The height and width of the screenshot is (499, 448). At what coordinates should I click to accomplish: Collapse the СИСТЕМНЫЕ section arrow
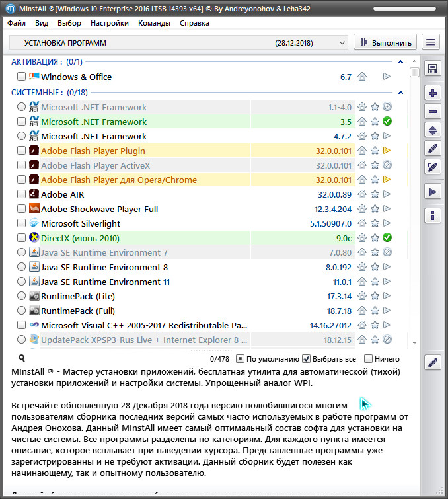coord(400,93)
